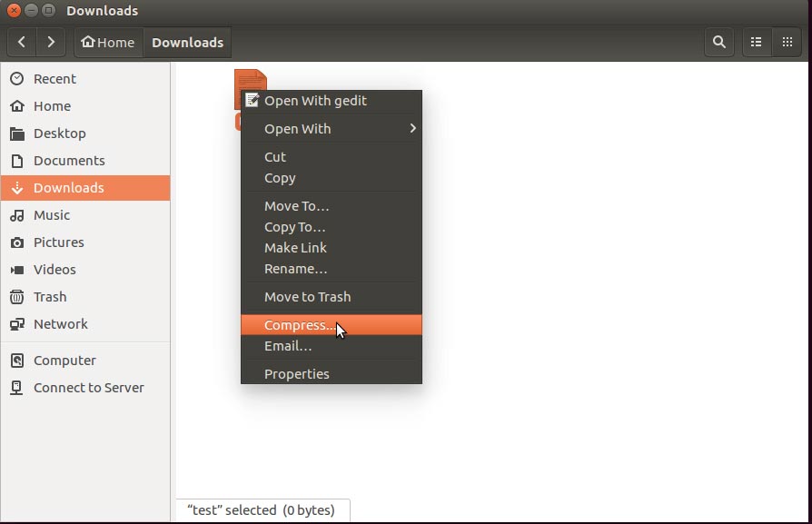Go to Documents label in the sidebar
Image resolution: width=812 pixels, height=524 pixels.
pyautogui.click(x=69, y=161)
